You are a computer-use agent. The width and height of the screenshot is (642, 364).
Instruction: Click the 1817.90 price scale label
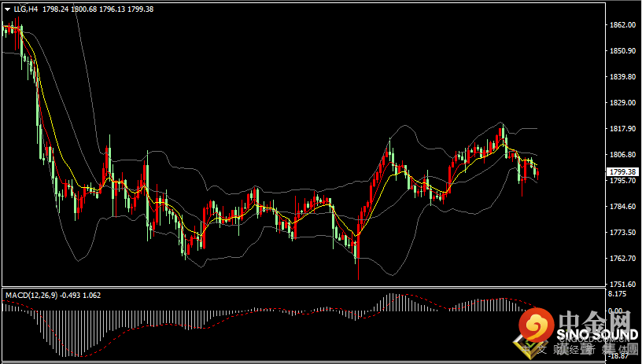(623, 129)
